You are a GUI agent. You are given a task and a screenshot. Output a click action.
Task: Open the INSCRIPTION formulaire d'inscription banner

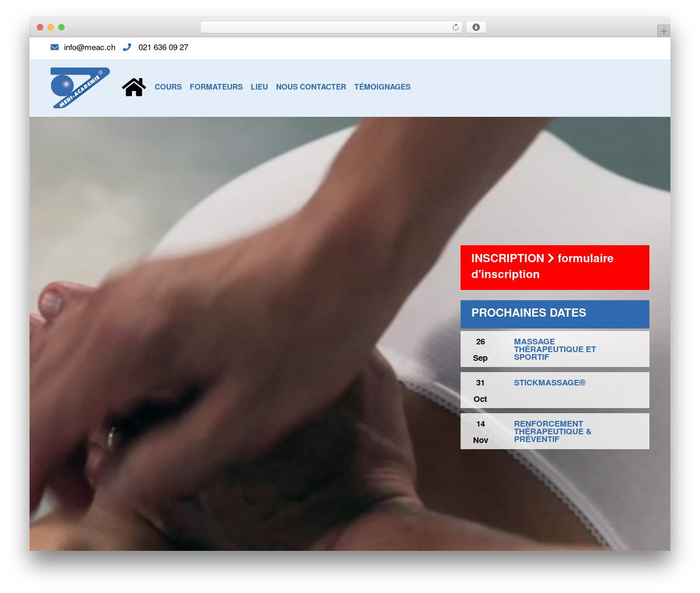point(555,268)
